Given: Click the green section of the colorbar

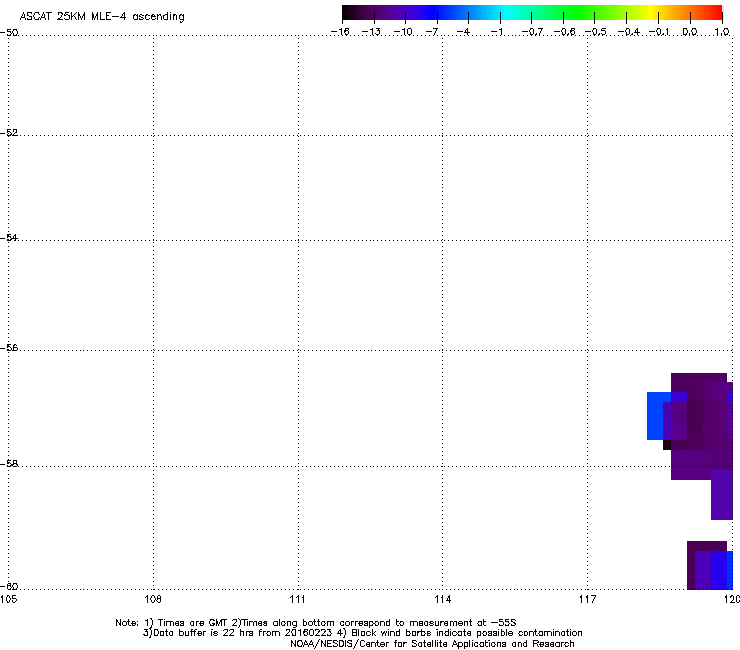Looking at the screenshot, I should (x=580, y=13).
